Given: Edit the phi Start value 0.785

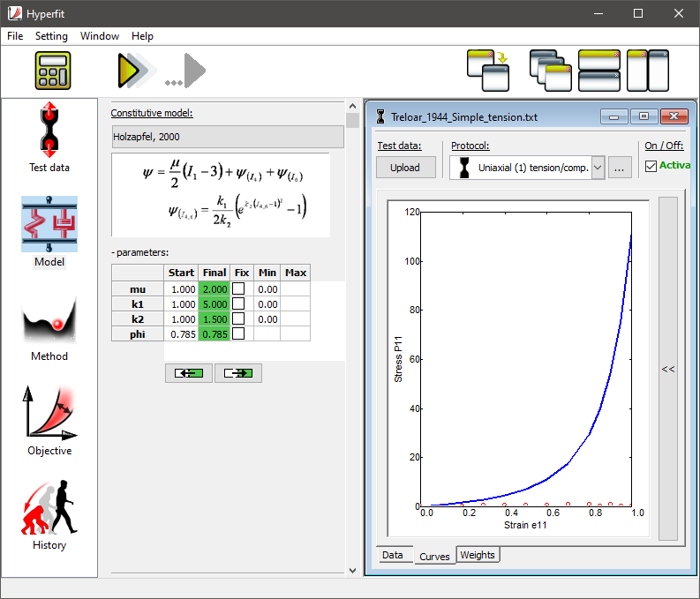Looking at the screenshot, I should point(181,334).
